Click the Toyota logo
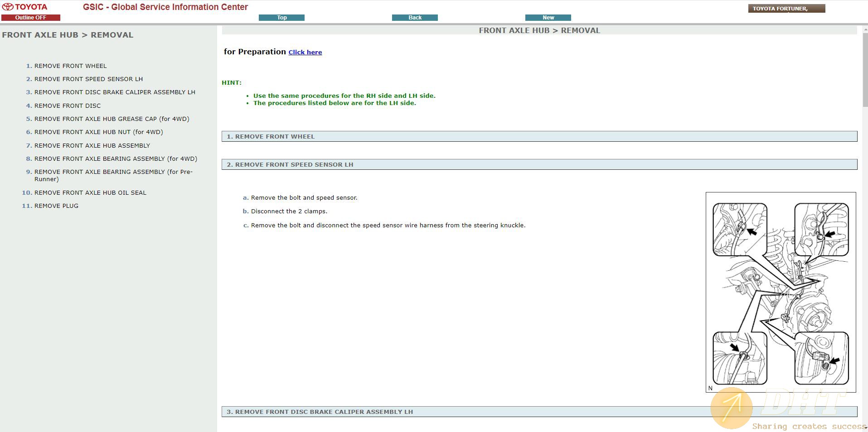The width and height of the screenshot is (868, 432). pyautogui.click(x=25, y=7)
